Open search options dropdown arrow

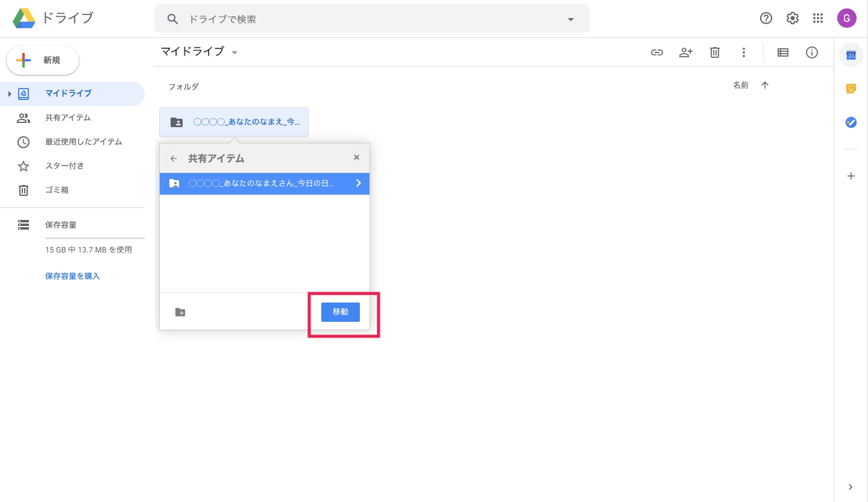point(571,19)
